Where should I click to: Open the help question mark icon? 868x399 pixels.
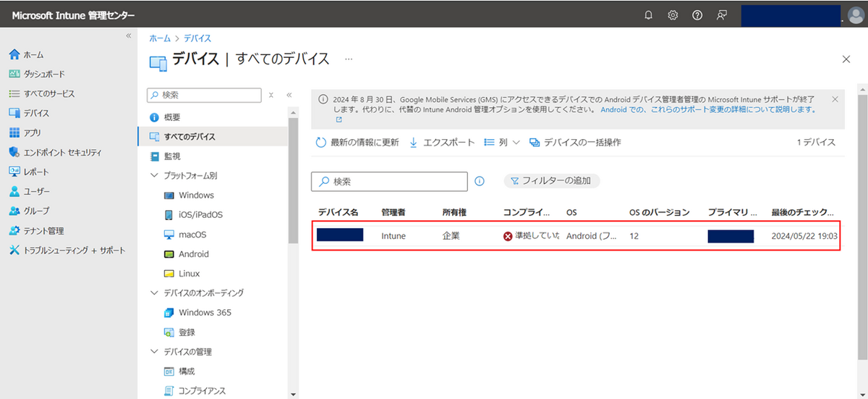697,15
